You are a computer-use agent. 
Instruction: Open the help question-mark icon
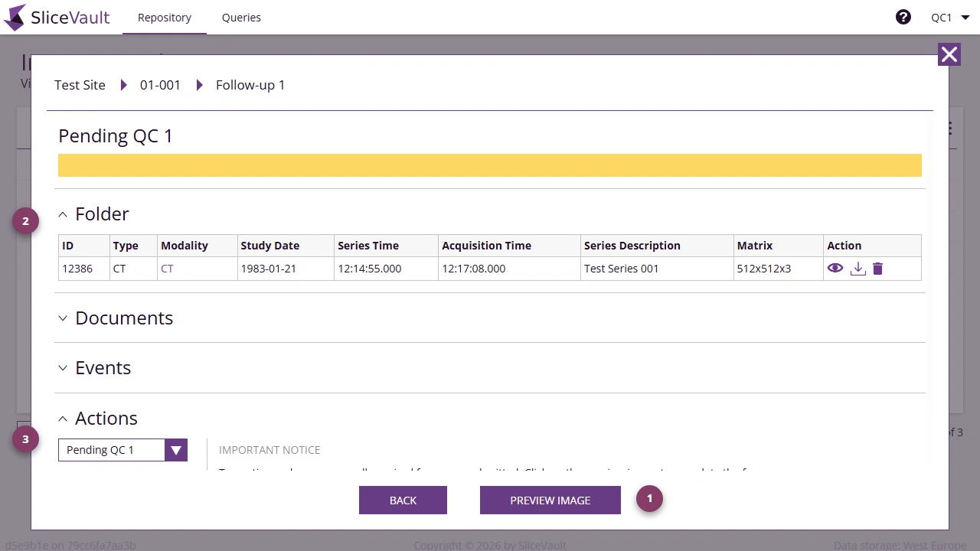point(903,17)
